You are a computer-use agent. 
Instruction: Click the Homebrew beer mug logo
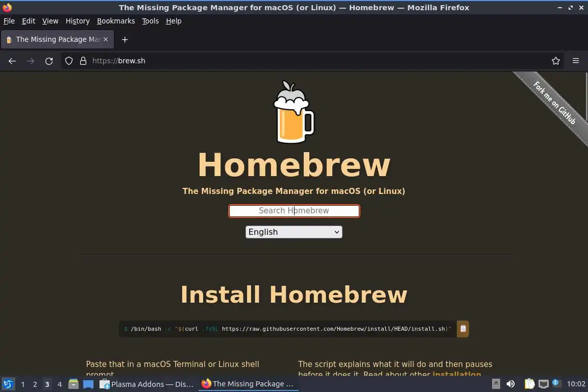(x=294, y=112)
